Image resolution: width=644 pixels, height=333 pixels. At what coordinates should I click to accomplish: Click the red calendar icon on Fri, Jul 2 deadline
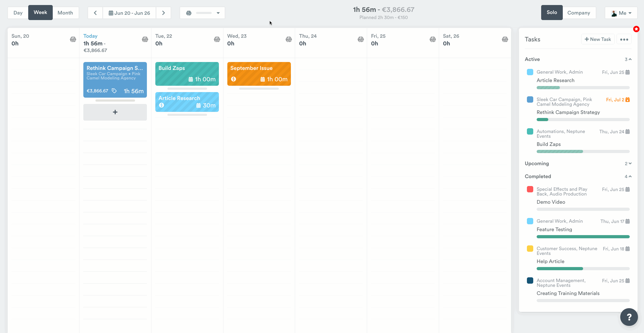(x=628, y=99)
